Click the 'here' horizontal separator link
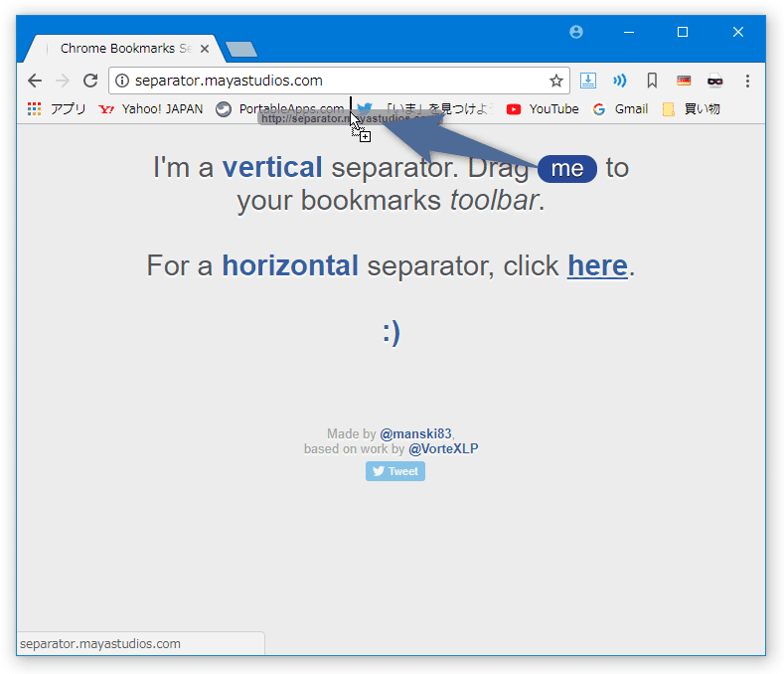Screen dimensions: 784x674 (597, 265)
